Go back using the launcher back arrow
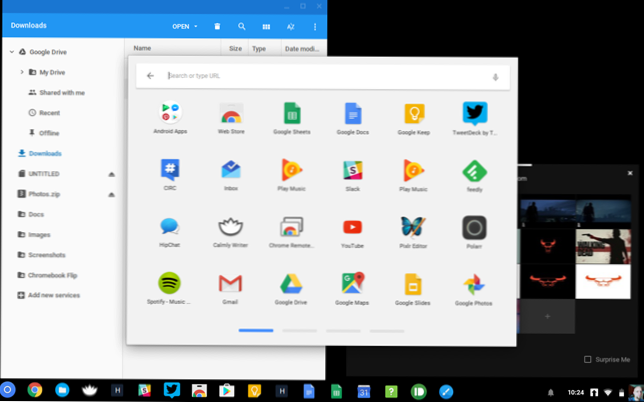Image resolution: width=644 pixels, height=402 pixels. coord(150,76)
